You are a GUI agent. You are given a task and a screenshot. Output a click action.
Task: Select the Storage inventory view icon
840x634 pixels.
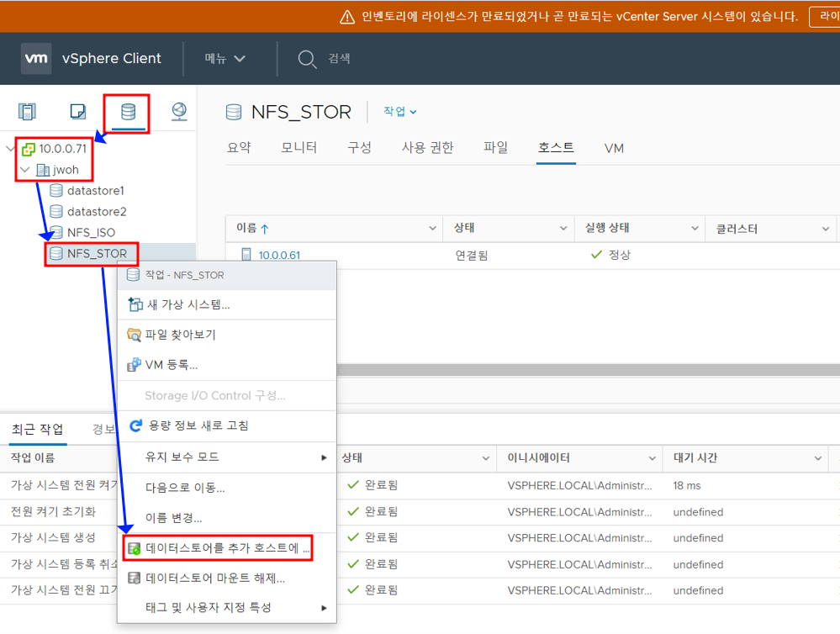coord(128,112)
